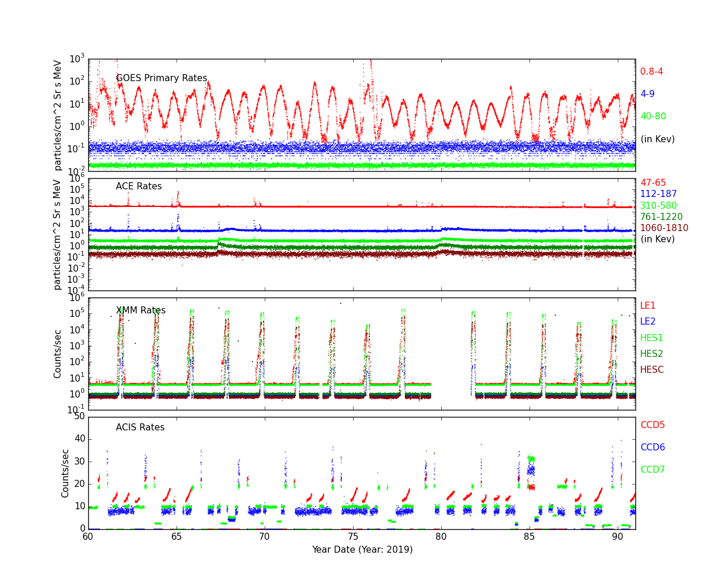The image size is (706, 588).
Task: Click the GOES Primary Rates panel title
Action: pyautogui.click(x=161, y=78)
